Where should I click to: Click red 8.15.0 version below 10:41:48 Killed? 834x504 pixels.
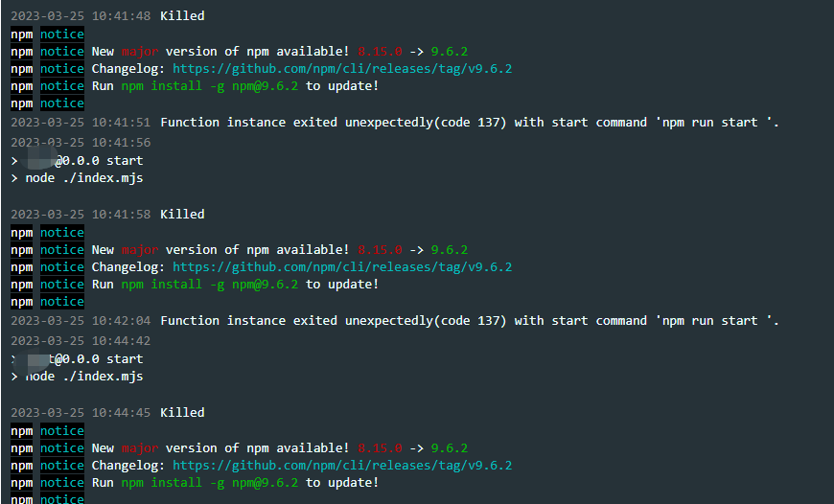click(x=380, y=52)
